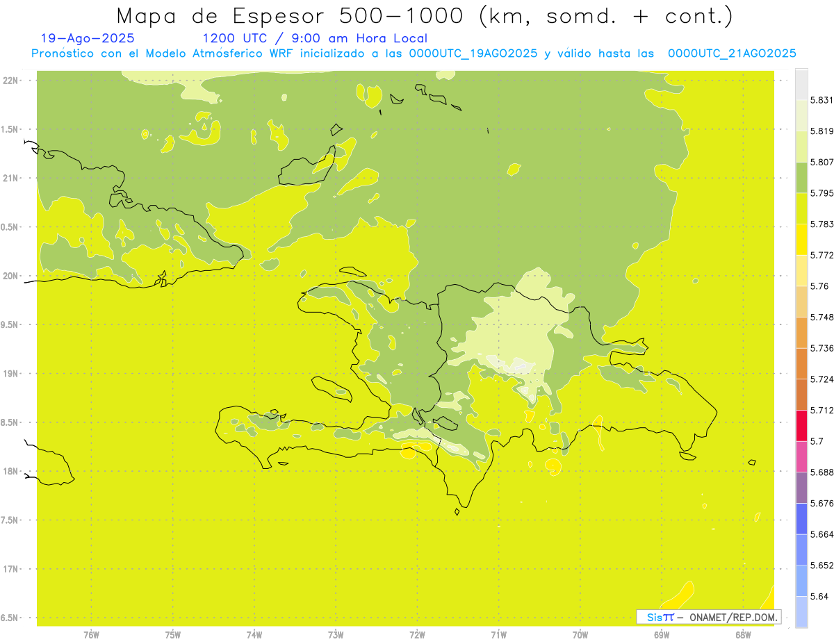Viewport: 834px width, 644px height.
Task: Click the longitude label 72W
Action: click(x=417, y=635)
